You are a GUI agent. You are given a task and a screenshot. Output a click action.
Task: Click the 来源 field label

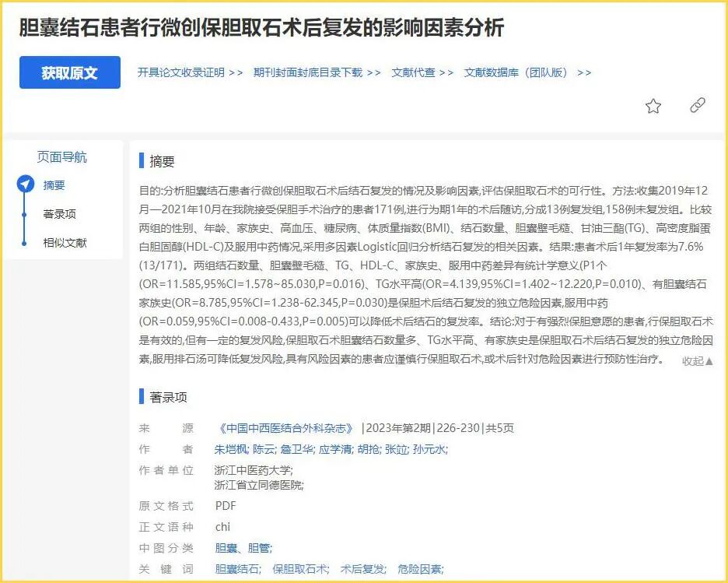coord(166,428)
